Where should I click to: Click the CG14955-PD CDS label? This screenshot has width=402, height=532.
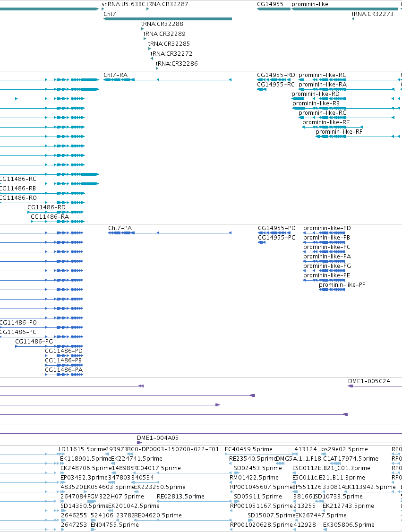[277, 228]
